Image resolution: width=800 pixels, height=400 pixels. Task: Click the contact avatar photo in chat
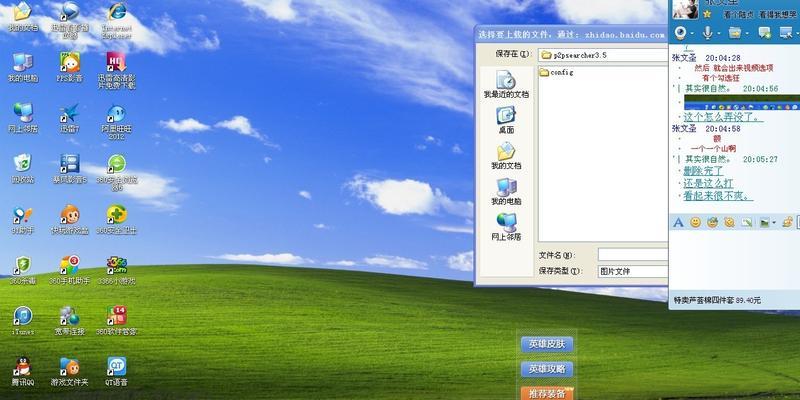(x=685, y=9)
